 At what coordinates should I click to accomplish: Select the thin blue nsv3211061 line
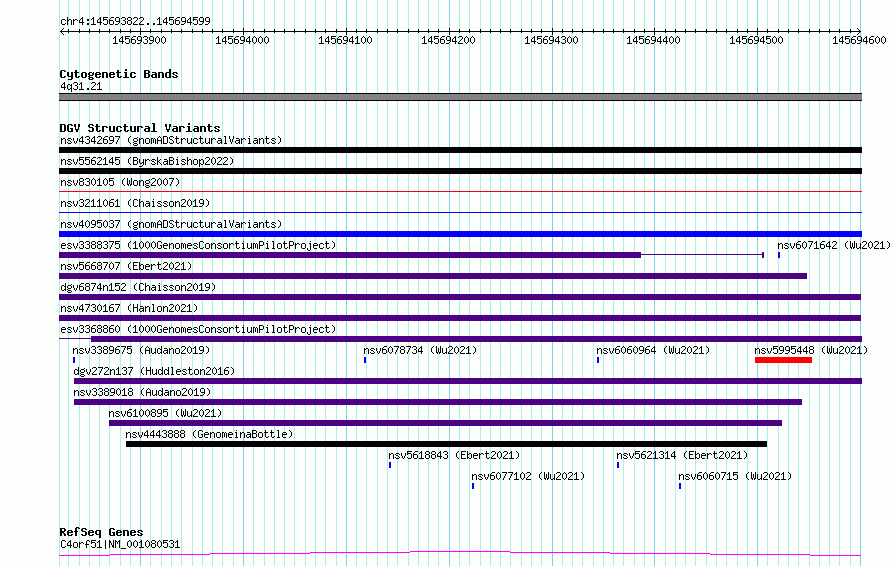(460, 213)
